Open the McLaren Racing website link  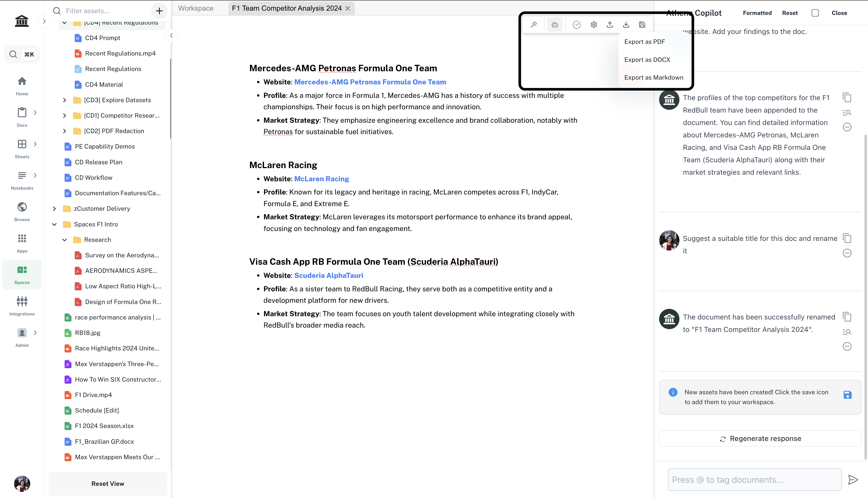tap(321, 179)
